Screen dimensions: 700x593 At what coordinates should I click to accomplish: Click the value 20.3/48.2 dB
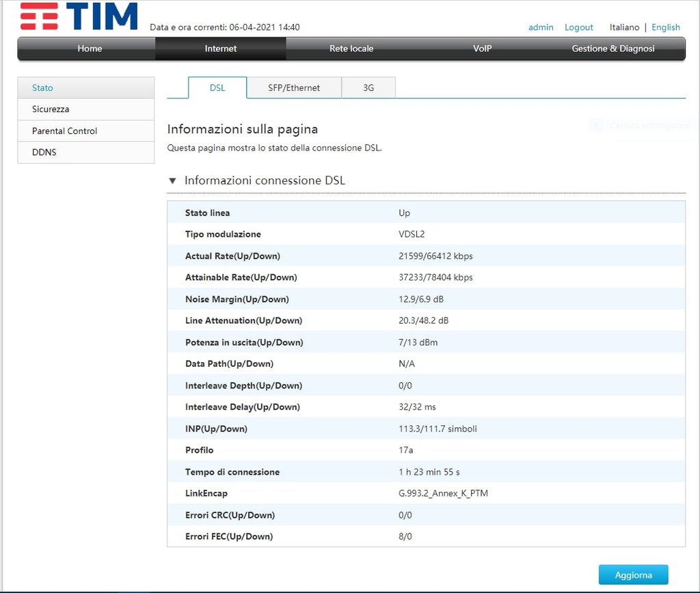point(423,321)
